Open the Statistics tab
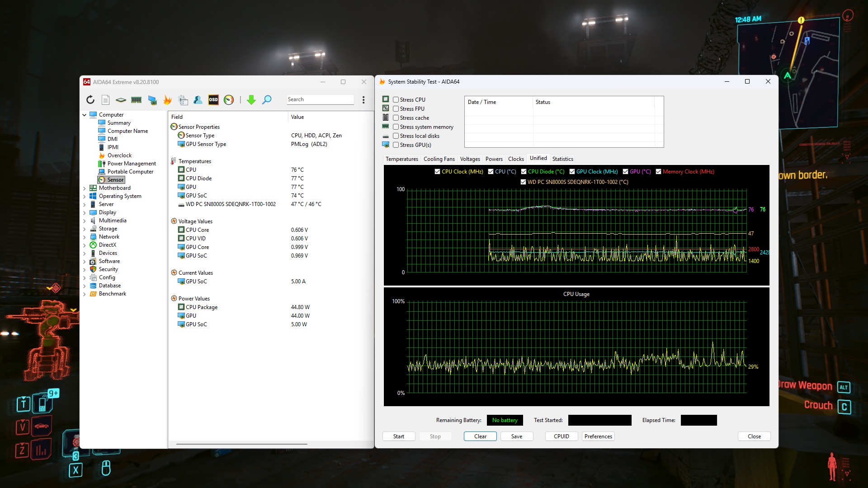 562,159
